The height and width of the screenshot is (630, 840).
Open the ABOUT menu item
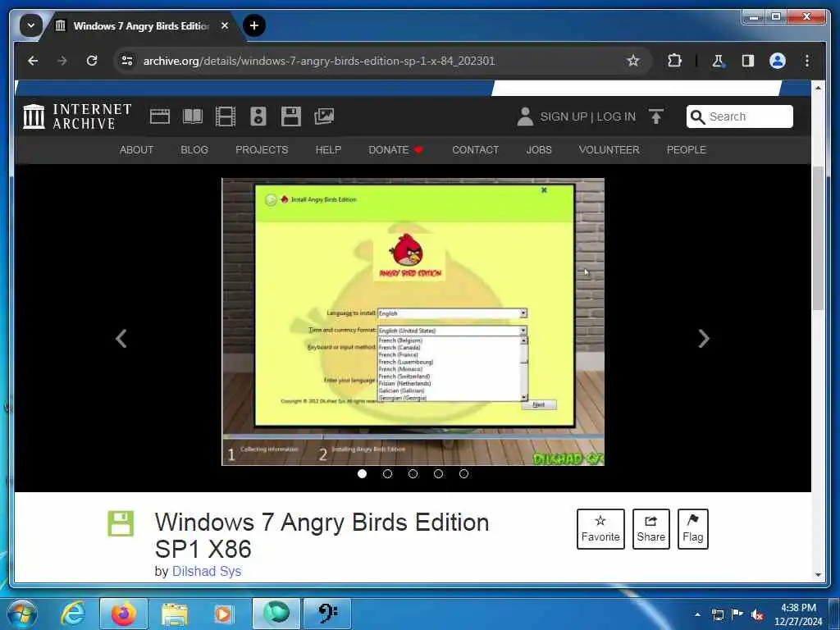[137, 150]
